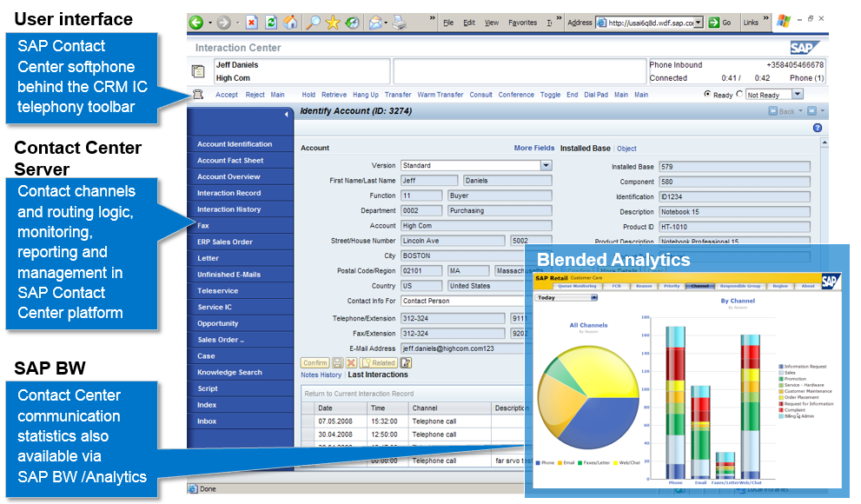The height and width of the screenshot is (504, 861).
Task: Click the browser Back arrow button
Action: [x=196, y=23]
